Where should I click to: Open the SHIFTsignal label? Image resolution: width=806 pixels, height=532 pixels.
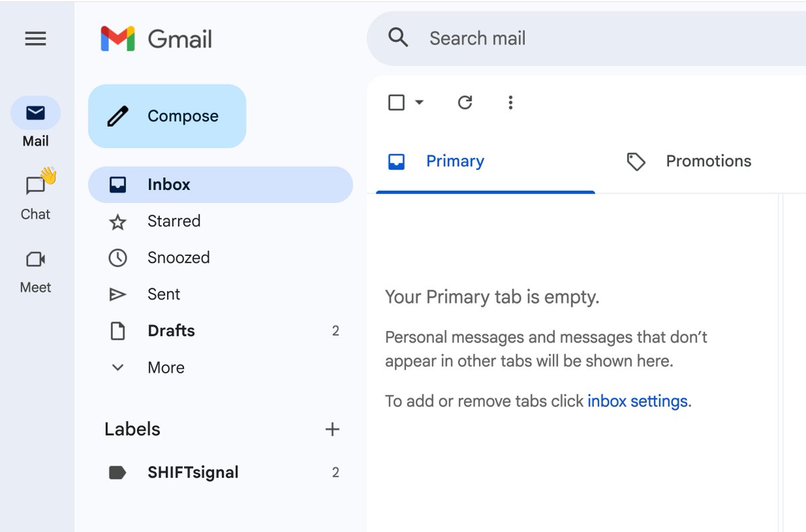click(x=220, y=472)
